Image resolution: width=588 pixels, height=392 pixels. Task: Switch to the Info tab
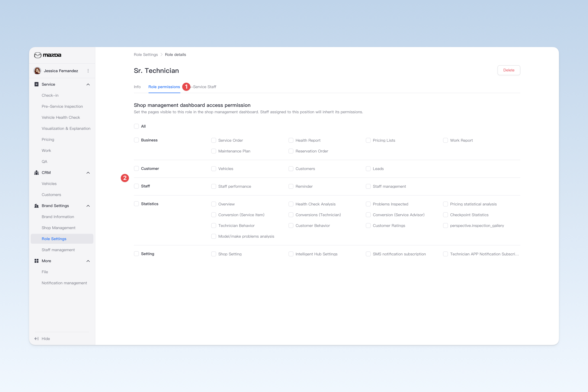click(137, 87)
